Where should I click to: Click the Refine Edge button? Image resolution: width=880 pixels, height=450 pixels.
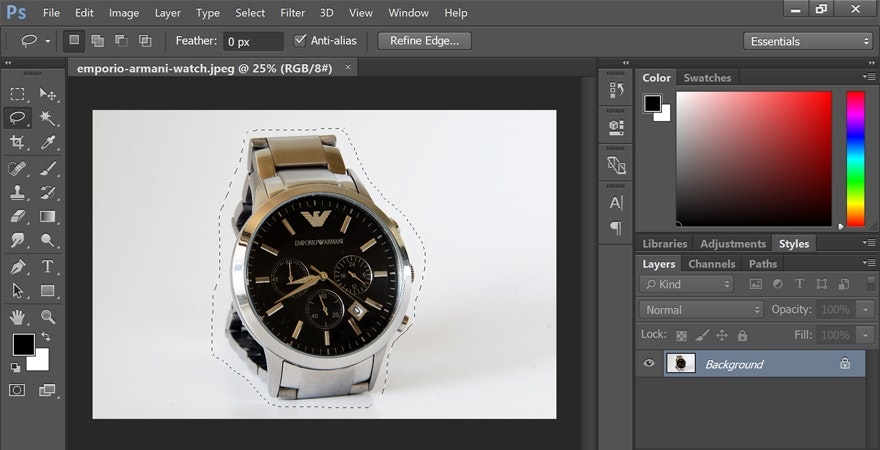(x=425, y=41)
